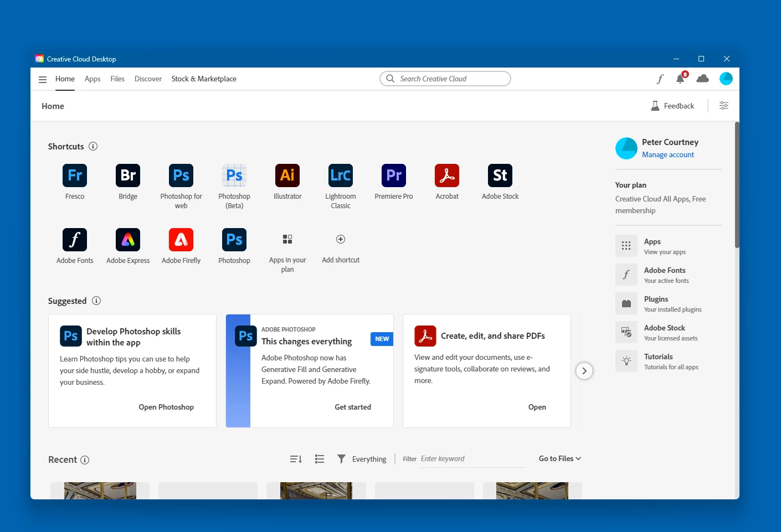Image resolution: width=781 pixels, height=532 pixels.
Task: Open notifications bell icon
Action: tap(680, 79)
